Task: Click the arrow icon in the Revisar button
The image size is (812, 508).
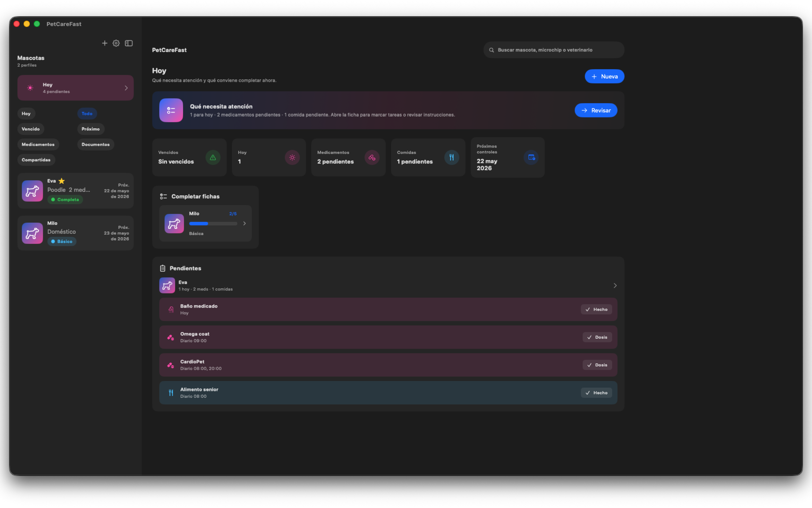Action: pyautogui.click(x=584, y=110)
